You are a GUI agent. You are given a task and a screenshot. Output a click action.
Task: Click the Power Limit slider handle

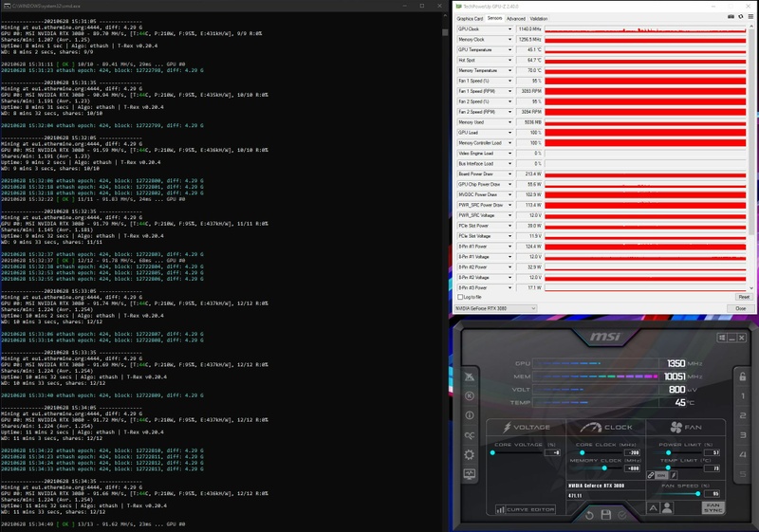pyautogui.click(x=669, y=452)
